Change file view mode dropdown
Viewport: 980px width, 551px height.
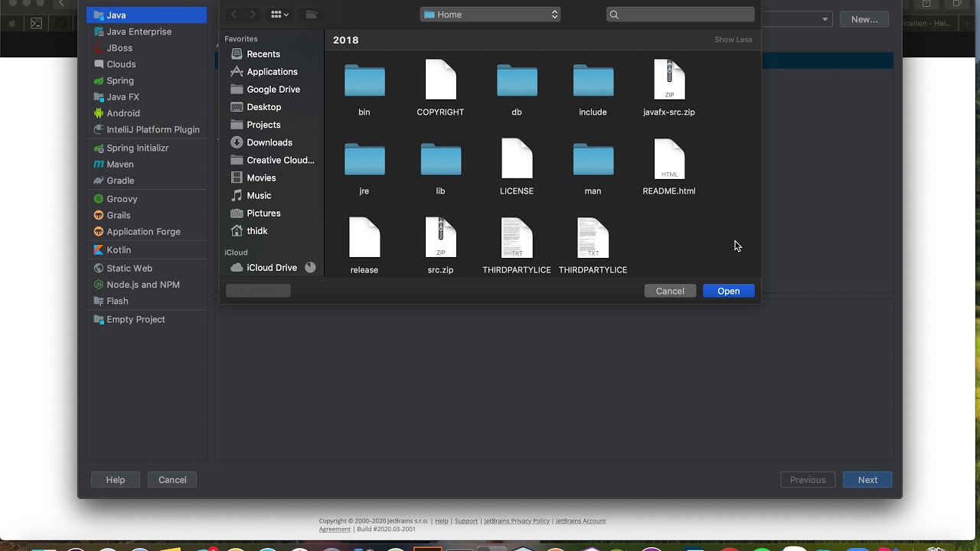(x=279, y=15)
